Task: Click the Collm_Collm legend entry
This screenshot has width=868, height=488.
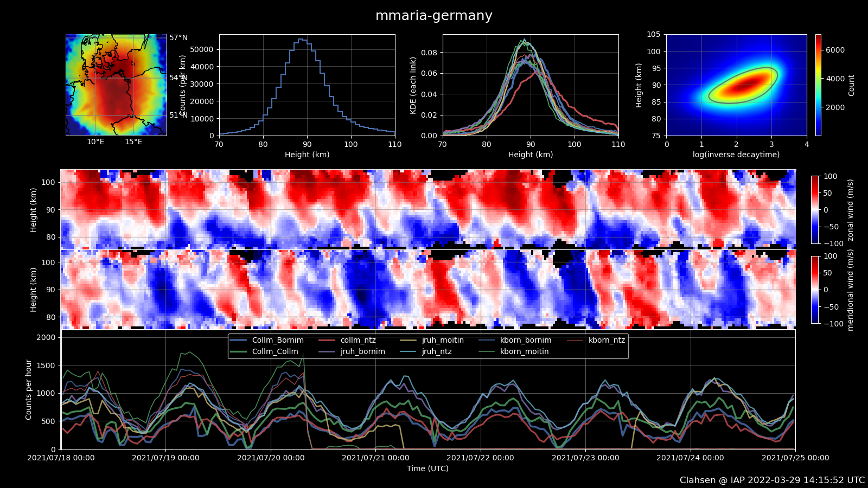Action: [264, 351]
